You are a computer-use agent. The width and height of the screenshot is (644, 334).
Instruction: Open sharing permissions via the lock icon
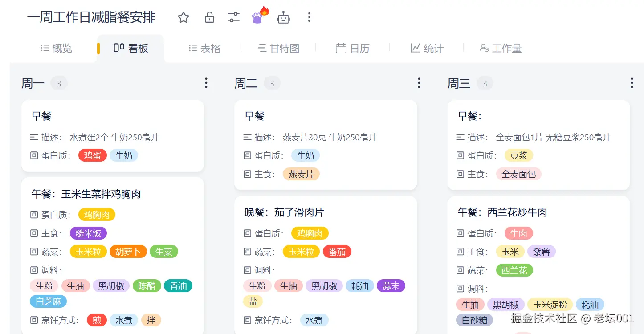coord(209,17)
